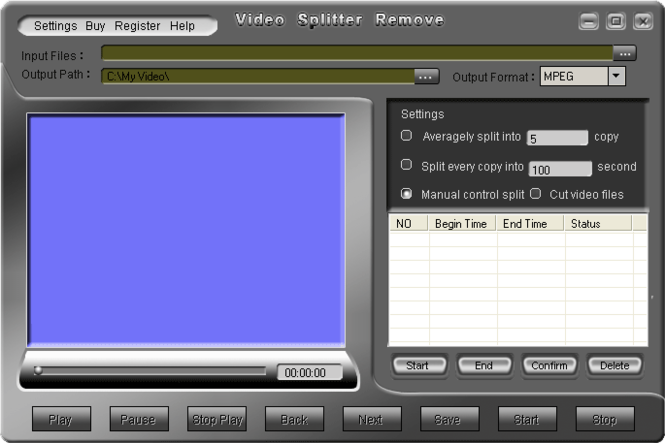Viewport: 665px width, 443px height.
Task: Click the Output Path field C:\My Video\
Action: (258, 77)
